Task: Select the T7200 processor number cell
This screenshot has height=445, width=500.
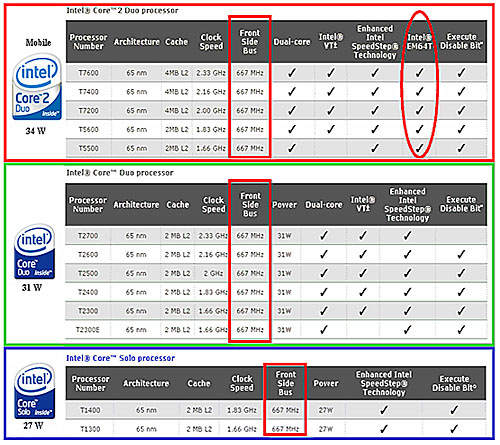Action: coord(88,110)
